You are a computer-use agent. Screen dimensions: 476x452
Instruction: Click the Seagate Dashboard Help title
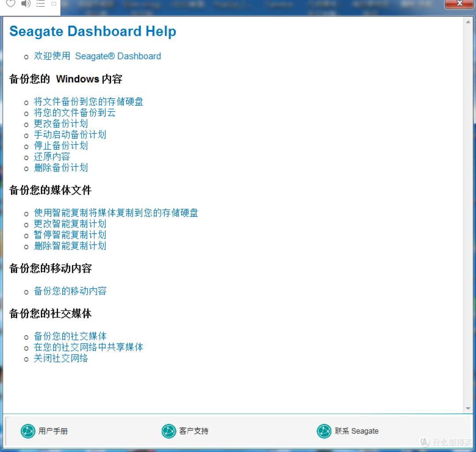click(x=93, y=32)
